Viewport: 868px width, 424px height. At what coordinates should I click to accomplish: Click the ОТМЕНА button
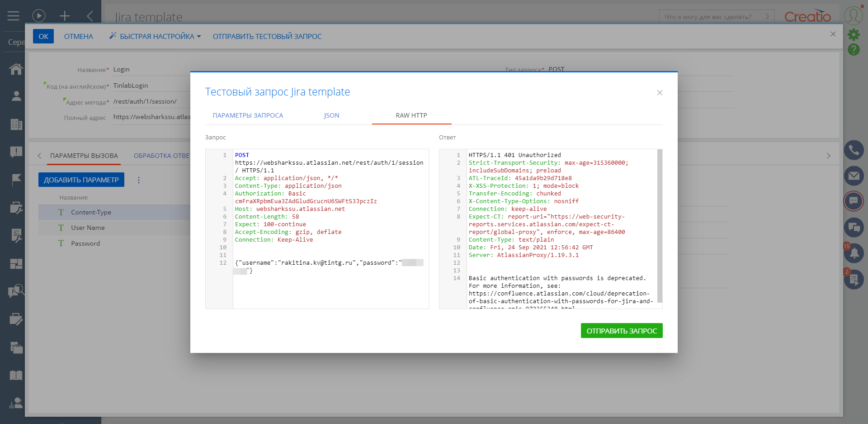point(79,36)
